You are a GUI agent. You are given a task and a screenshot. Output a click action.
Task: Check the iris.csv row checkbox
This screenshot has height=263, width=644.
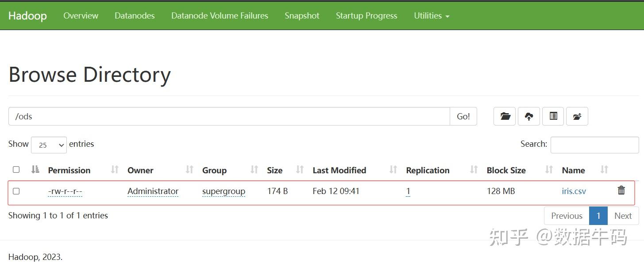tap(16, 191)
